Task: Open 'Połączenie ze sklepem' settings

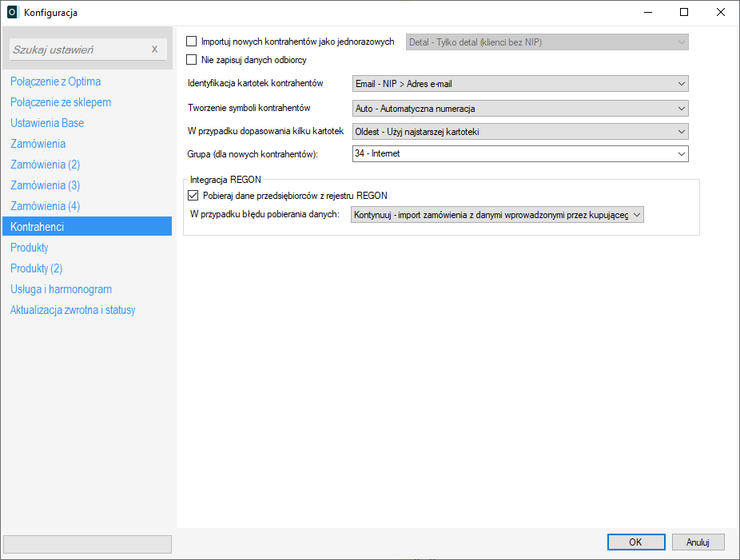Action: (x=61, y=102)
